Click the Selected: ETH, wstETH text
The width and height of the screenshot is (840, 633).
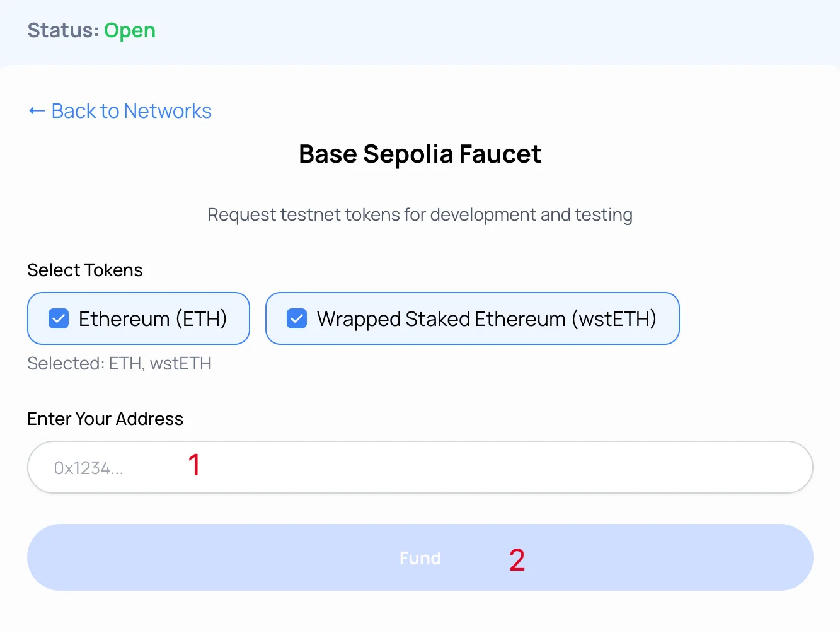[x=120, y=364]
